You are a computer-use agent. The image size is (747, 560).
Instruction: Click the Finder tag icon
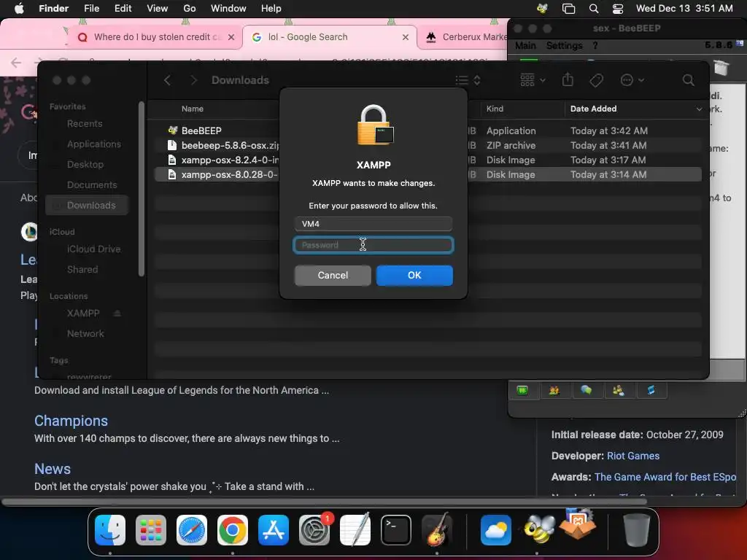[596, 80]
